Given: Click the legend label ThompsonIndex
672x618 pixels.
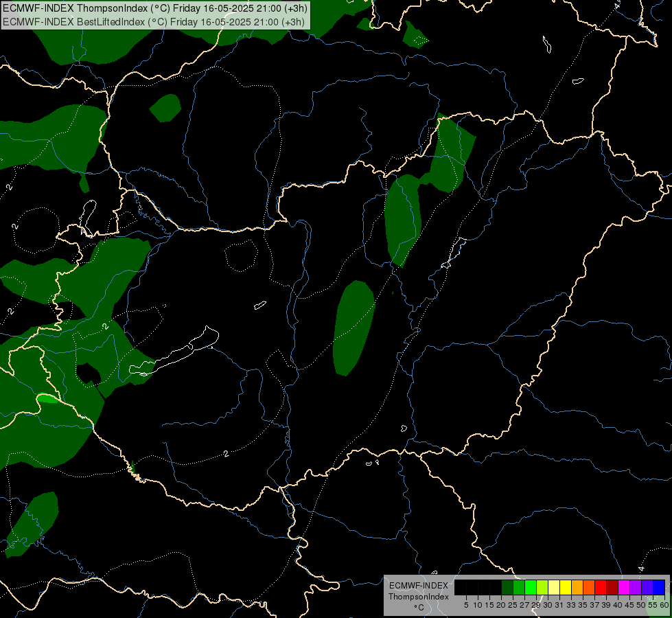Looking at the screenshot, I should pos(419,597).
